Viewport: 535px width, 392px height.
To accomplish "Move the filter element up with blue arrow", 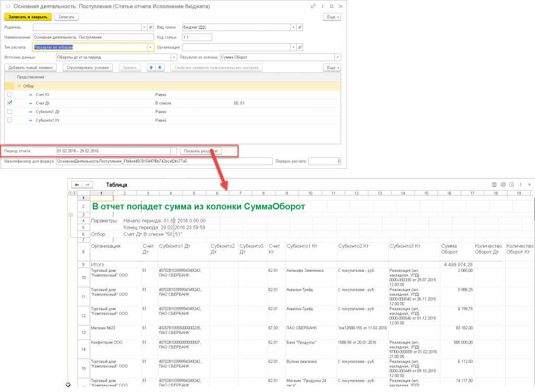I will [151, 67].
